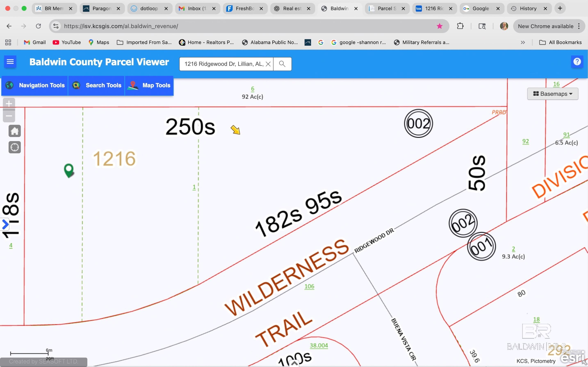Clear the address search field

[268, 64]
